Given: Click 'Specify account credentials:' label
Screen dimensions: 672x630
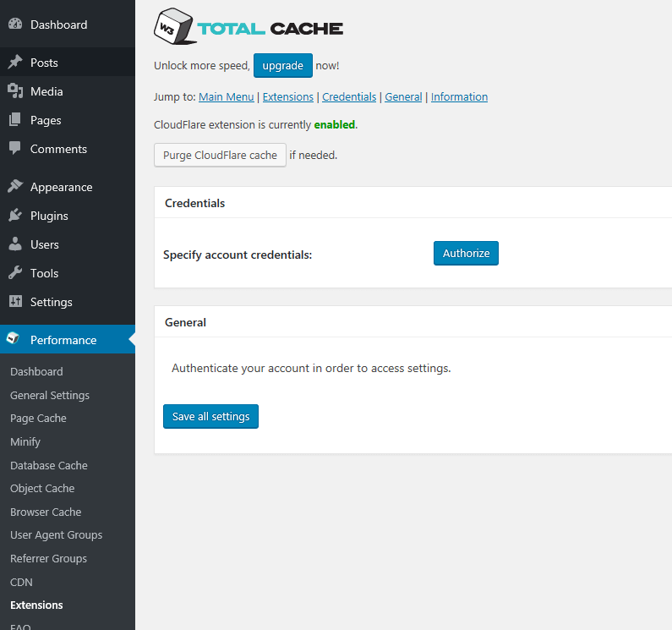Looking at the screenshot, I should coord(238,255).
